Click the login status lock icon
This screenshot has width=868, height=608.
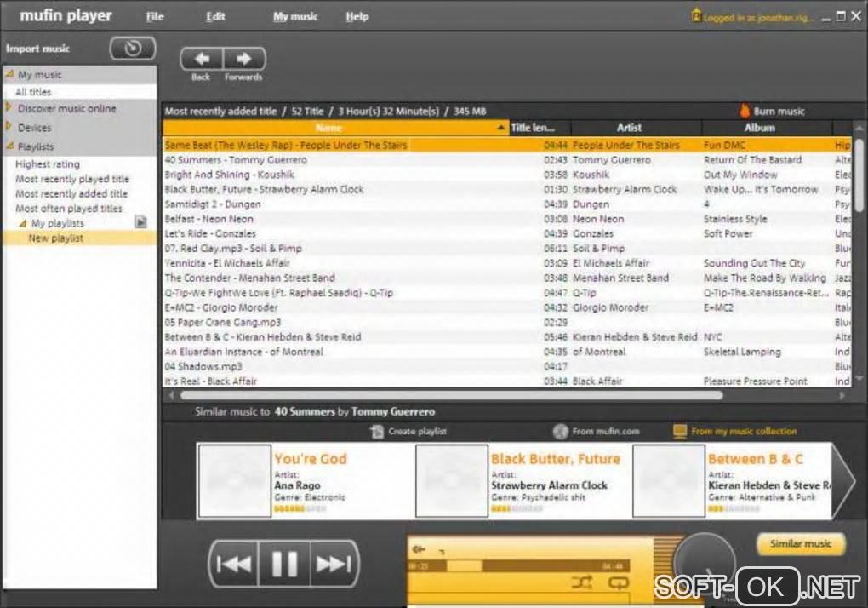click(696, 15)
